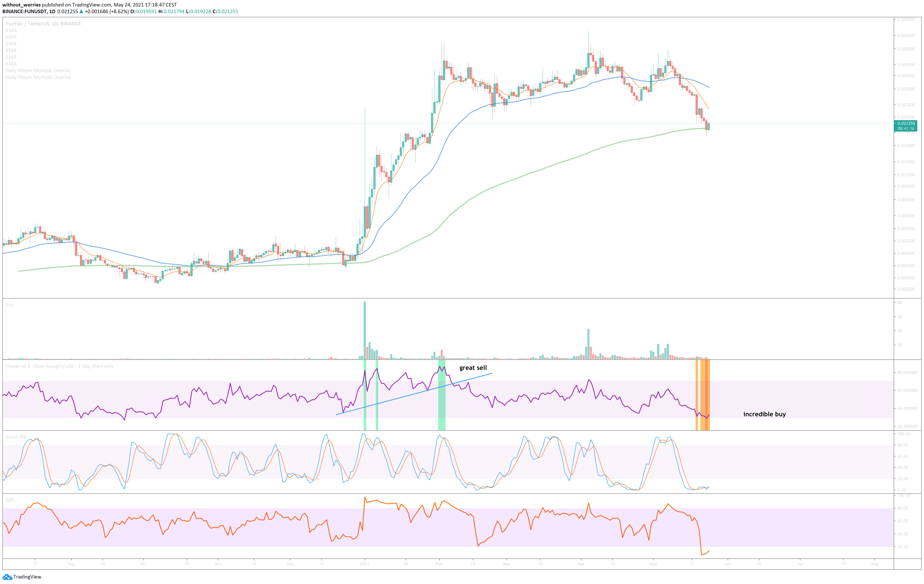The height and width of the screenshot is (584, 924).
Task: Click the 0.027000 price axis label
Action: (906, 105)
